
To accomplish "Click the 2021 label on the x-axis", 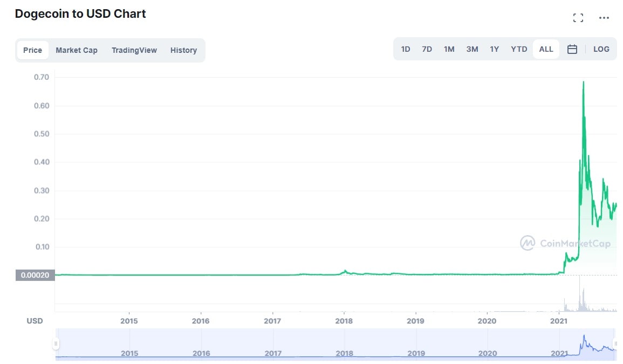I will pyautogui.click(x=559, y=321).
